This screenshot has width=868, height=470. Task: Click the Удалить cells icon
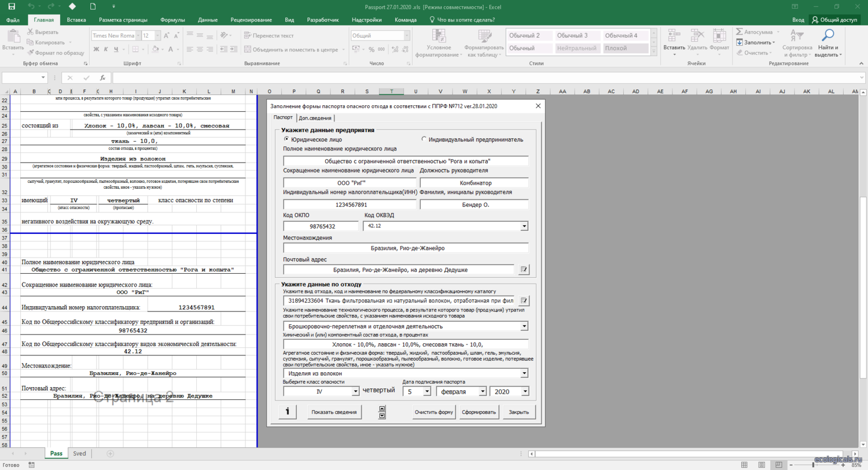point(697,36)
